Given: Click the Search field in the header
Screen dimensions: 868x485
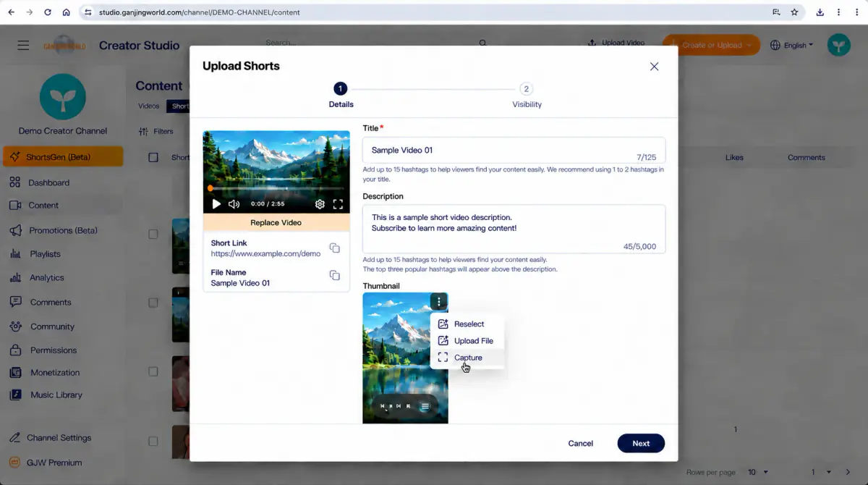Looking at the screenshot, I should click(x=376, y=43).
